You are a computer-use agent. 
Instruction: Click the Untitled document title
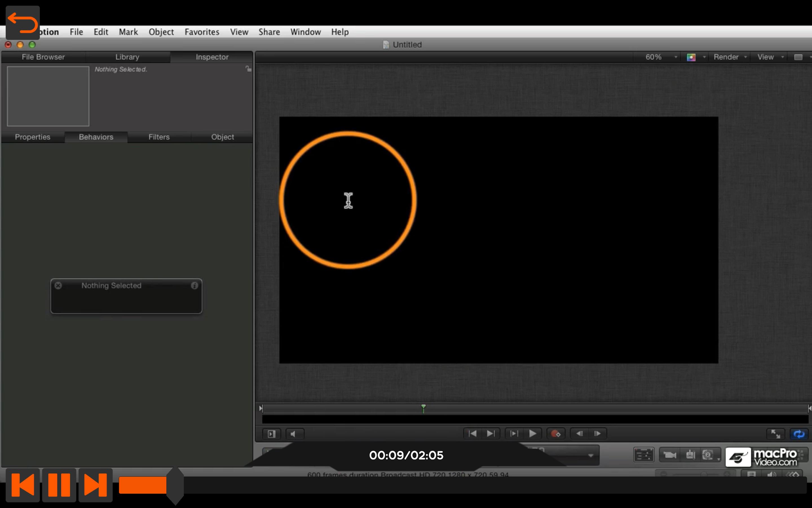click(x=407, y=45)
